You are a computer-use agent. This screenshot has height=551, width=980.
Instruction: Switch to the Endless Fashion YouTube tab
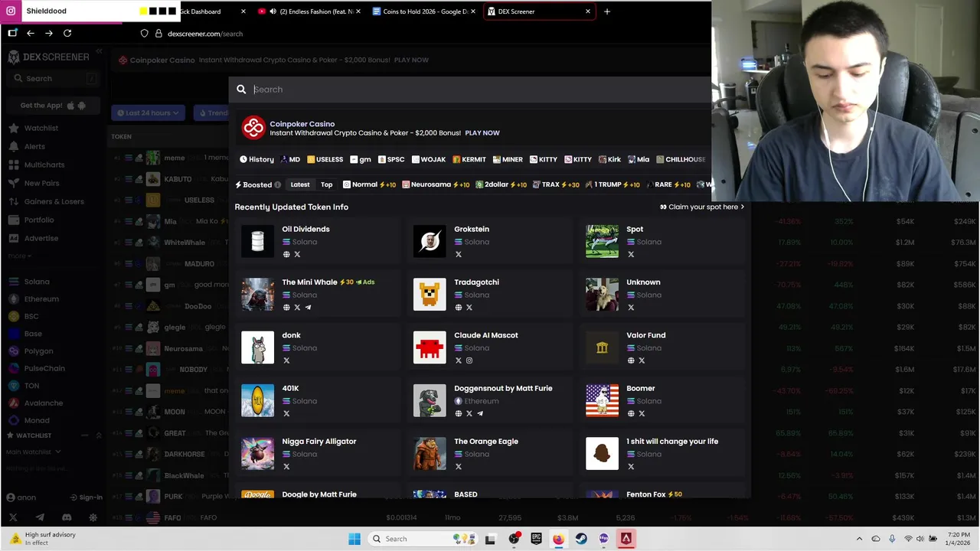coord(309,11)
